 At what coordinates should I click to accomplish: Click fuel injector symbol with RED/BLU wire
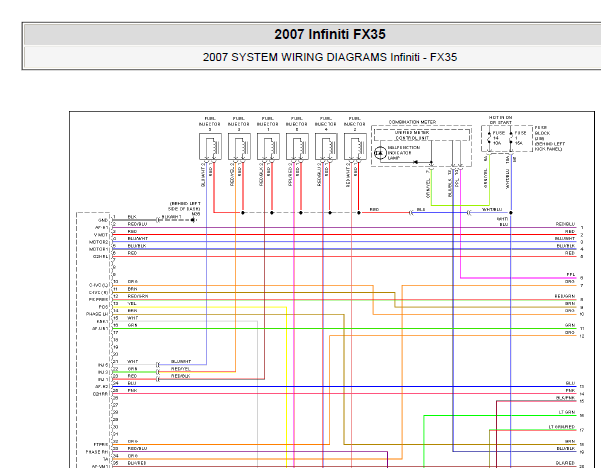point(326,146)
